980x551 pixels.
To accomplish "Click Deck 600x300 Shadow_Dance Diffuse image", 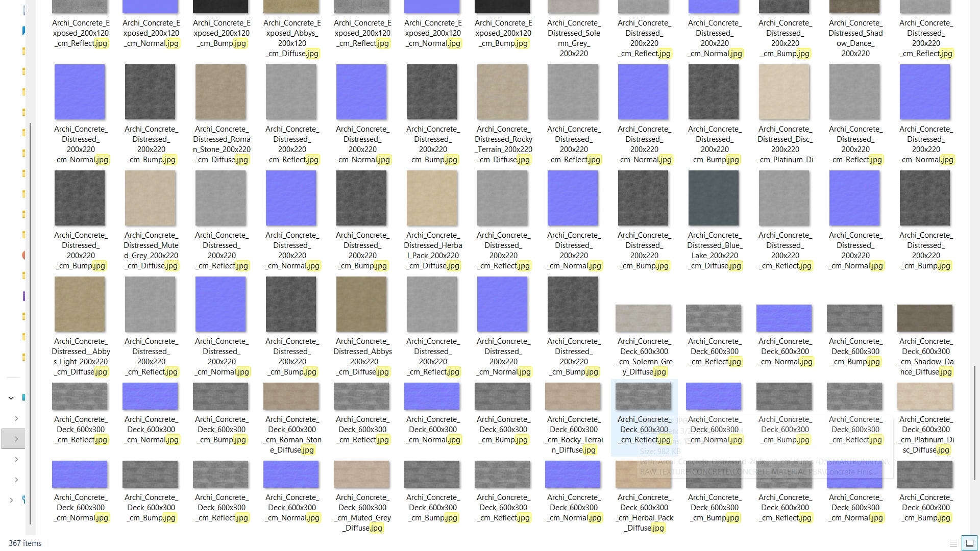I will [925, 318].
